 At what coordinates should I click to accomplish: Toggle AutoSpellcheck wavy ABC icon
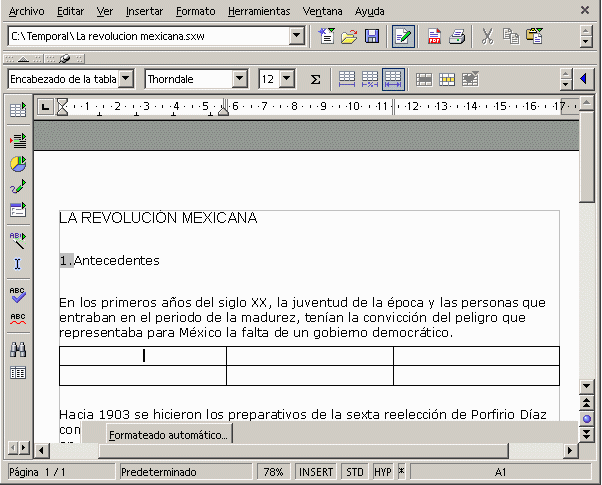[18, 318]
